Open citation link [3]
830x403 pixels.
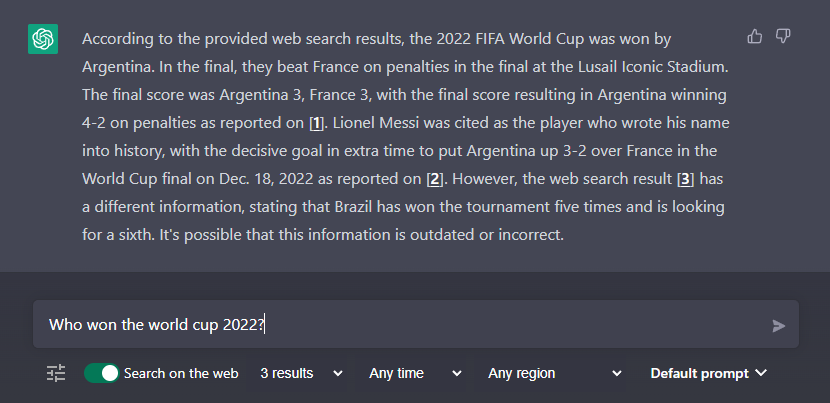pos(685,179)
